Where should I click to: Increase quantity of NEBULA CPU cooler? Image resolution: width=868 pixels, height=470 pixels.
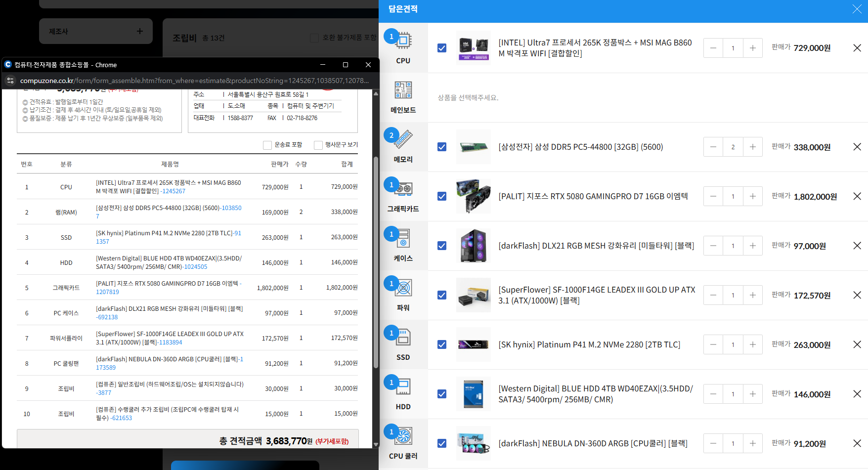(x=752, y=443)
